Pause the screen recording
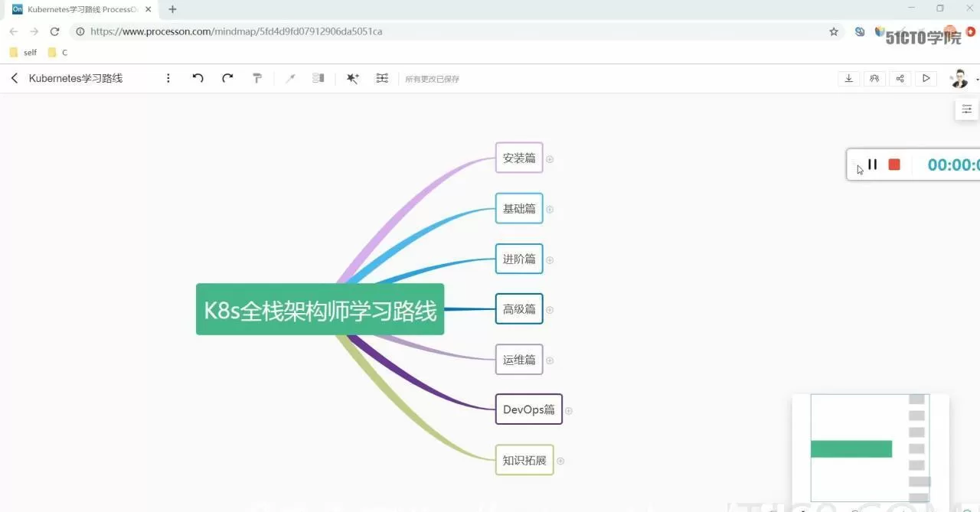The image size is (980, 512). point(873,165)
